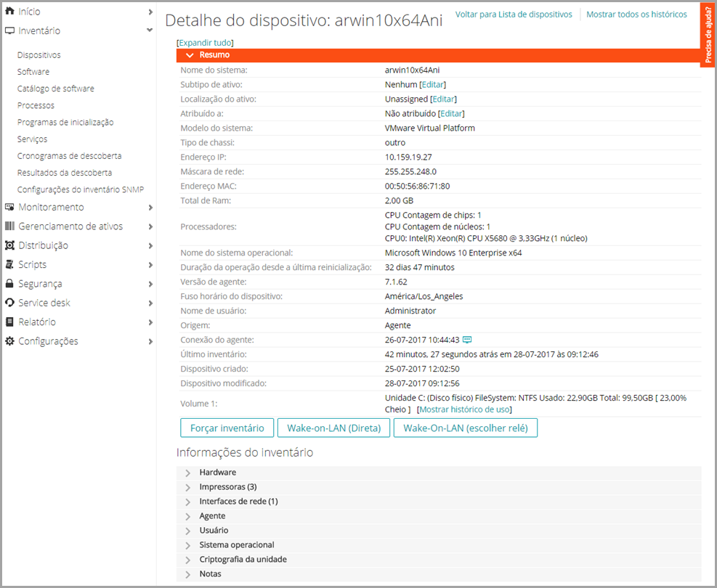Viewport: 717px width, 588px height.
Task: Click the agent connection status icon
Action: (468, 340)
